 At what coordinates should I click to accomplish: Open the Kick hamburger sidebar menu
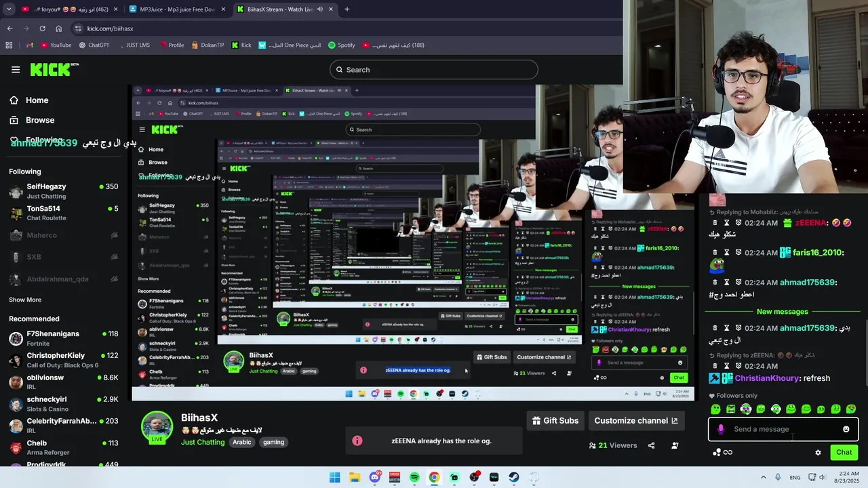(x=16, y=69)
